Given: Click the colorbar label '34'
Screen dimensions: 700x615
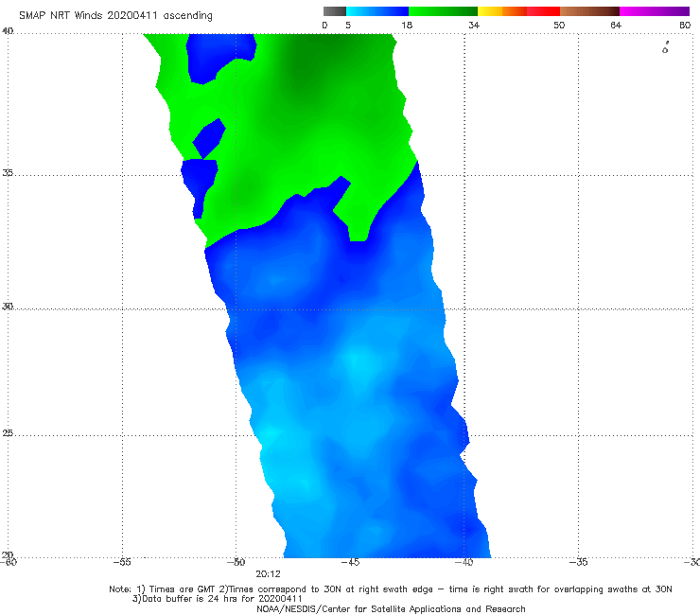Looking at the screenshot, I should pyautogui.click(x=474, y=25).
